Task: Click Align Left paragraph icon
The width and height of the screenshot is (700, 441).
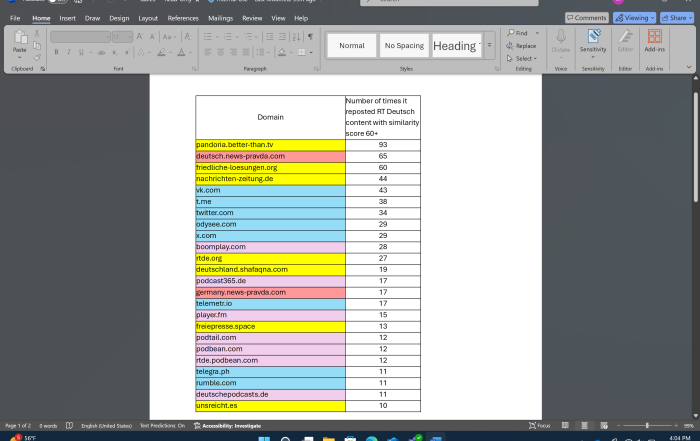Action: pos(208,52)
